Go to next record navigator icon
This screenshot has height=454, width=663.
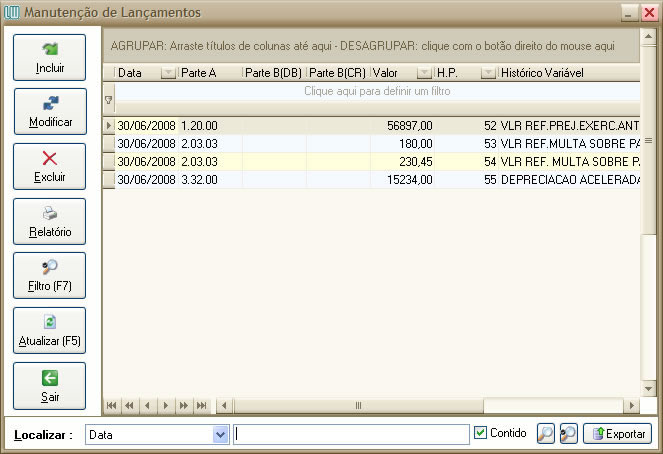click(166, 406)
